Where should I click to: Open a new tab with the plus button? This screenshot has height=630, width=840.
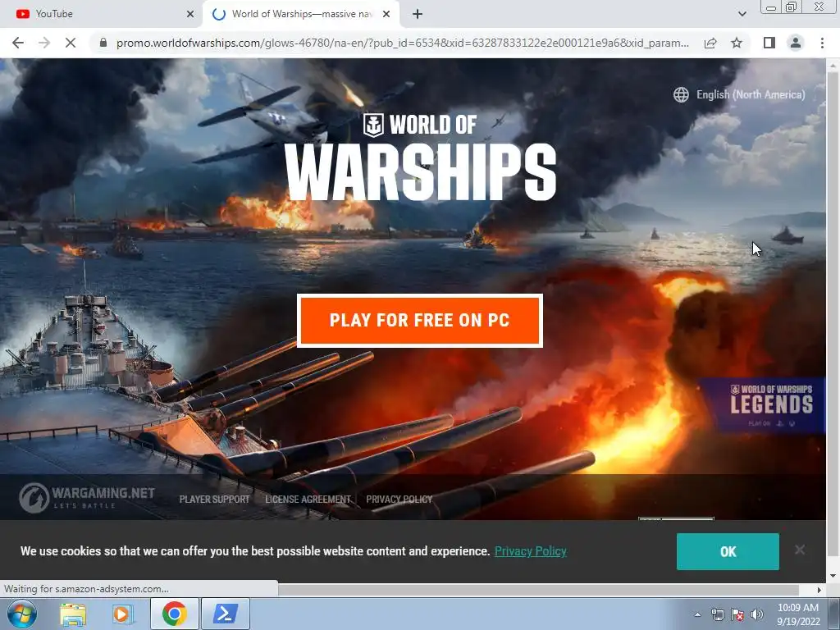418,14
